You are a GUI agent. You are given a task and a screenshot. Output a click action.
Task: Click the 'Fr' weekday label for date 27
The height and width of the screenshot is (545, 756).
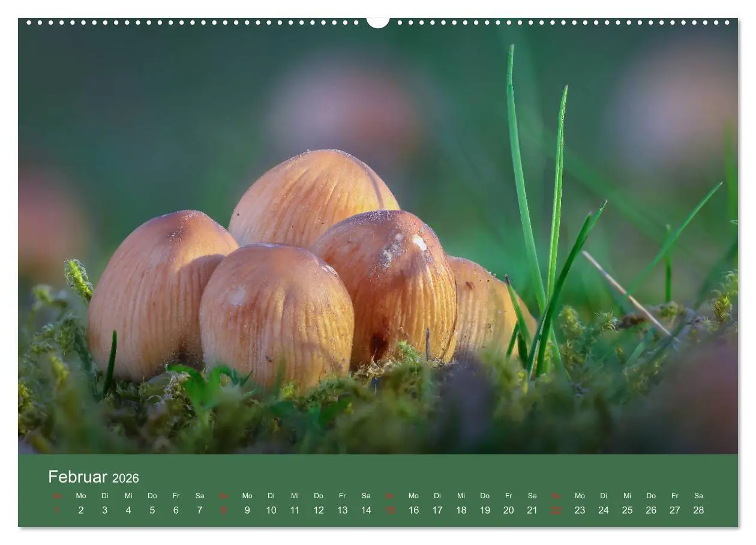pos(675,496)
